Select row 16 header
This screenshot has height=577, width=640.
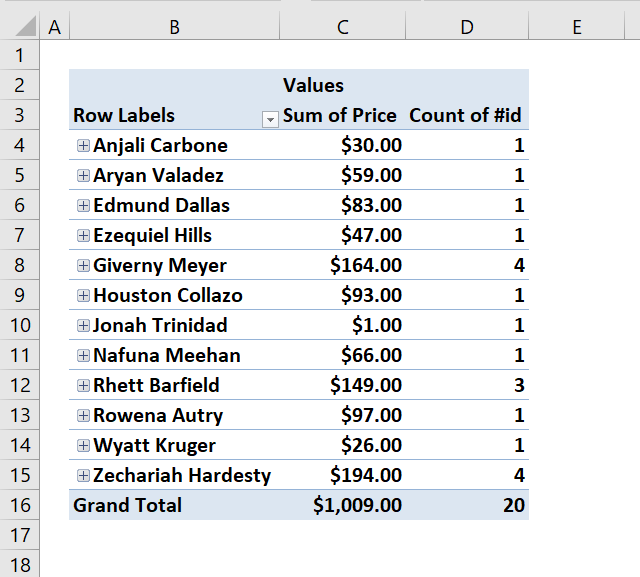(20, 505)
